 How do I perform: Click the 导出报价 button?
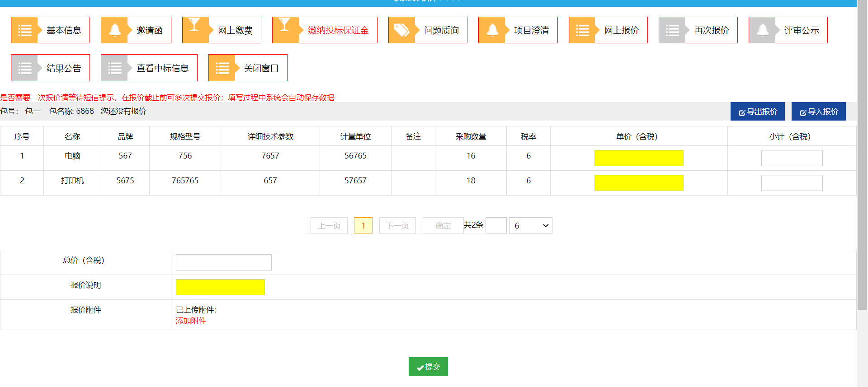tap(757, 112)
